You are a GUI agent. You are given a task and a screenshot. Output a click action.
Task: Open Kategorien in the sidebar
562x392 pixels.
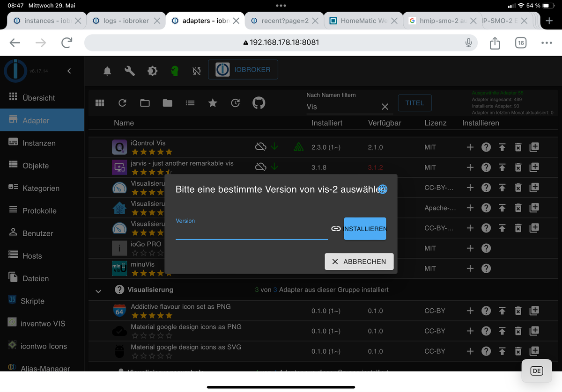point(42,188)
